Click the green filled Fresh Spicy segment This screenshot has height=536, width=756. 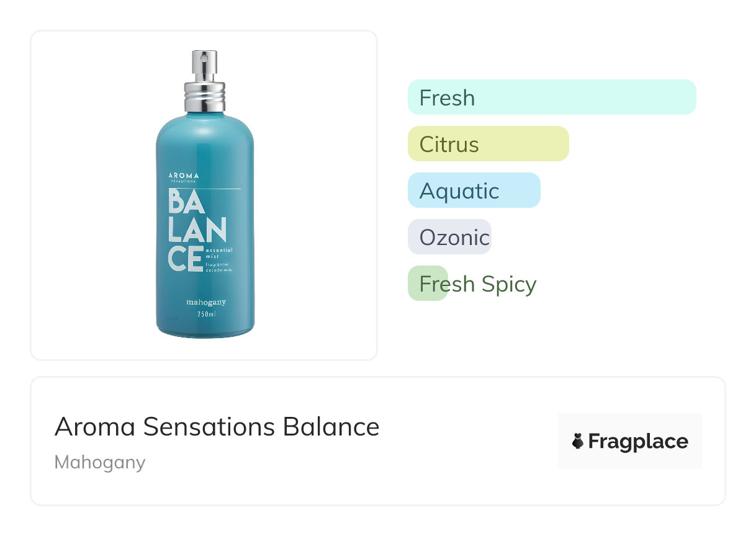(x=428, y=284)
